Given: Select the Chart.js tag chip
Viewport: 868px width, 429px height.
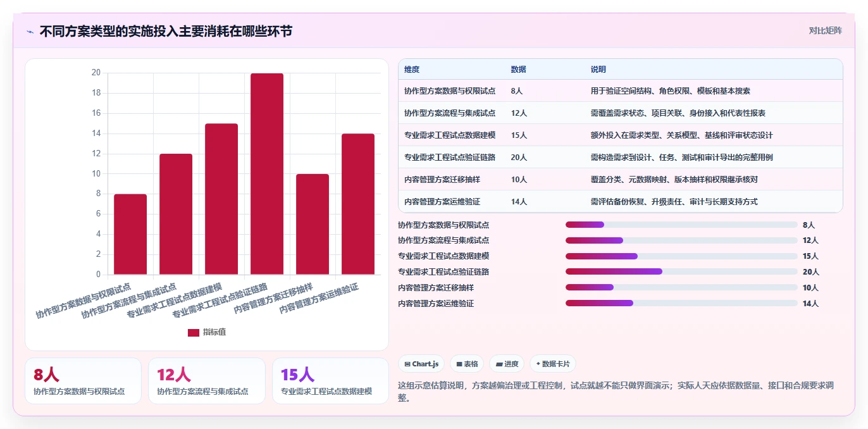Looking at the screenshot, I should (421, 364).
